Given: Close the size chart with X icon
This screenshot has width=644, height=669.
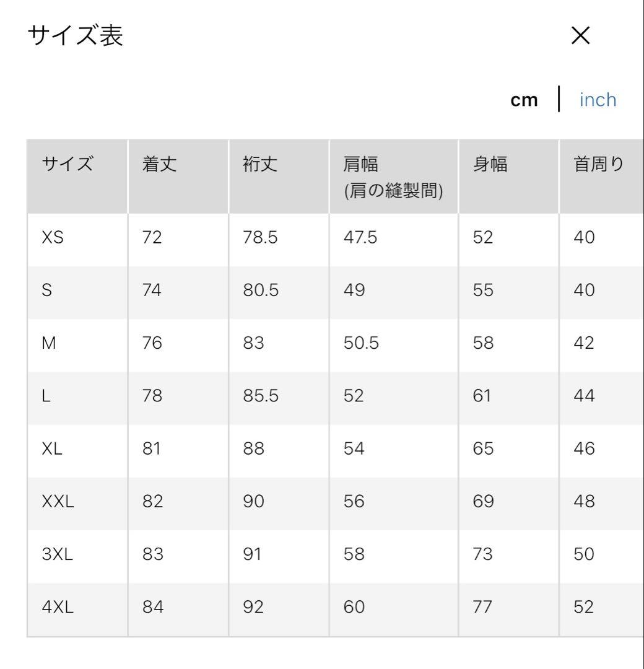Looking at the screenshot, I should click(580, 35).
